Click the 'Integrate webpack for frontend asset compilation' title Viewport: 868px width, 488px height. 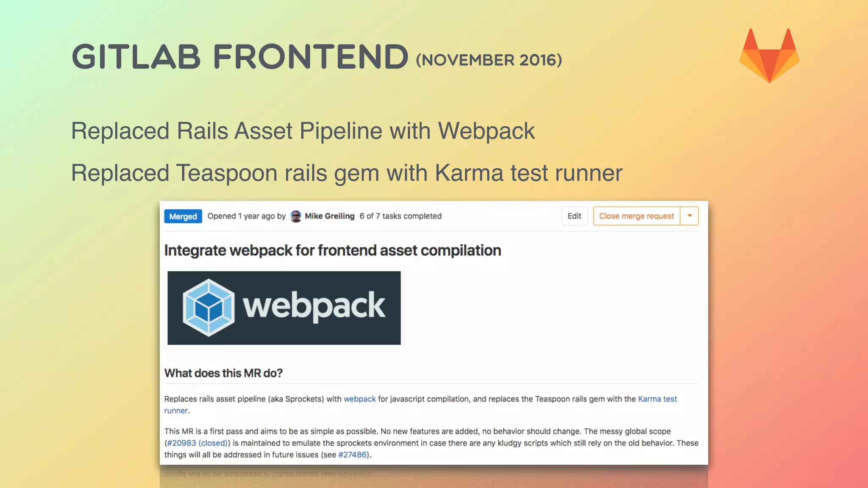pos(332,250)
